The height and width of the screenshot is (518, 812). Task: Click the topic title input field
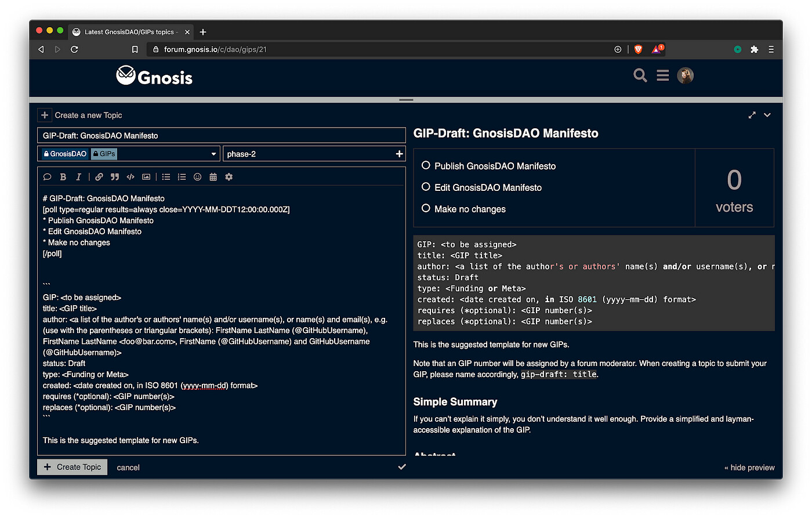[x=222, y=135]
